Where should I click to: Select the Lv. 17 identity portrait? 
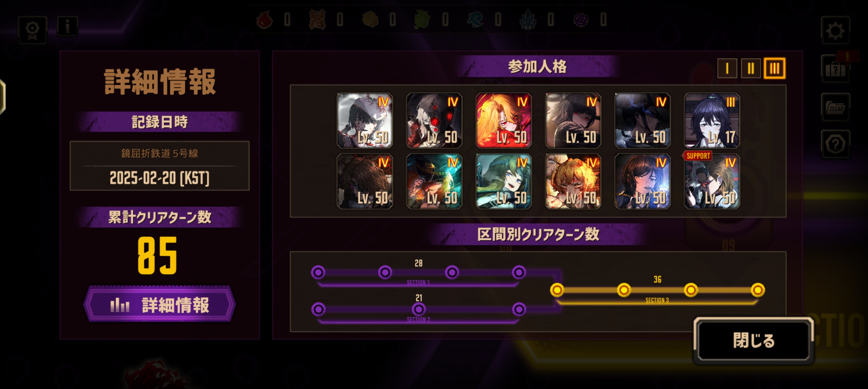point(712,121)
